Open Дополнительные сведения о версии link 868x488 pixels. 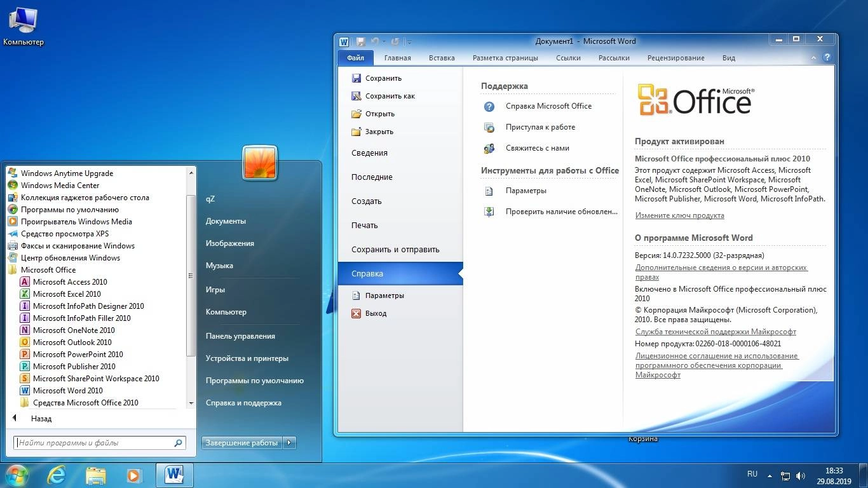tap(721, 273)
